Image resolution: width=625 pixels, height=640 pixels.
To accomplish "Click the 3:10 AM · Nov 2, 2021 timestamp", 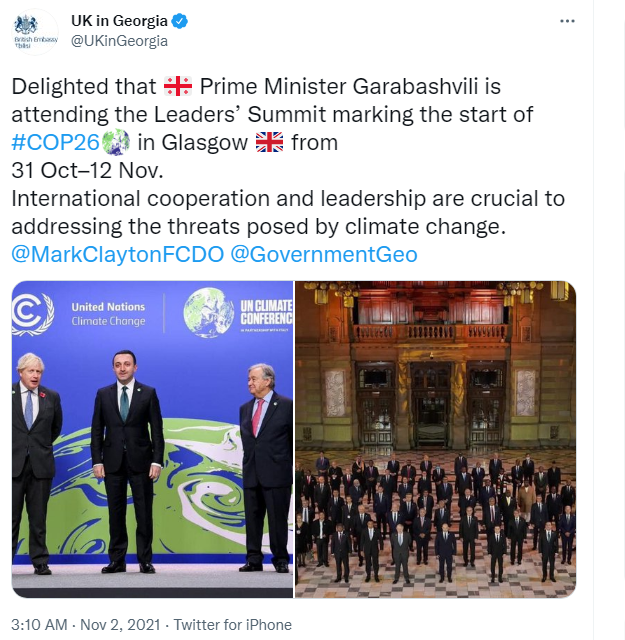I will (86, 624).
